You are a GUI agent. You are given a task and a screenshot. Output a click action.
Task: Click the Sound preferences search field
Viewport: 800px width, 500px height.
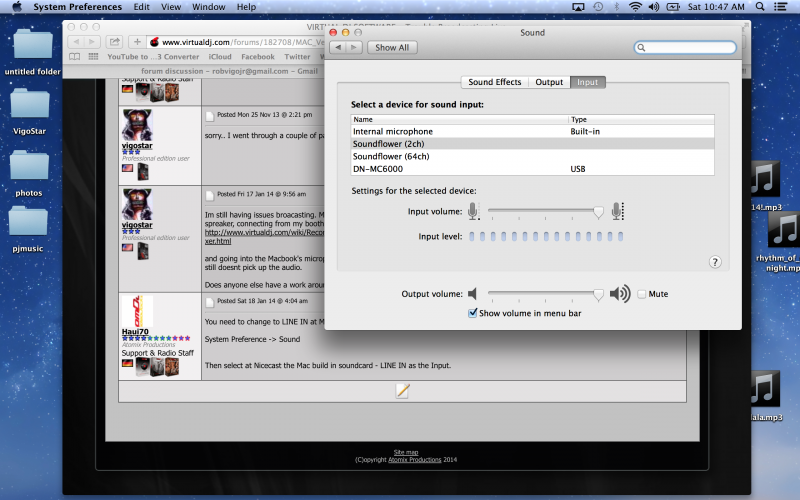coord(685,47)
